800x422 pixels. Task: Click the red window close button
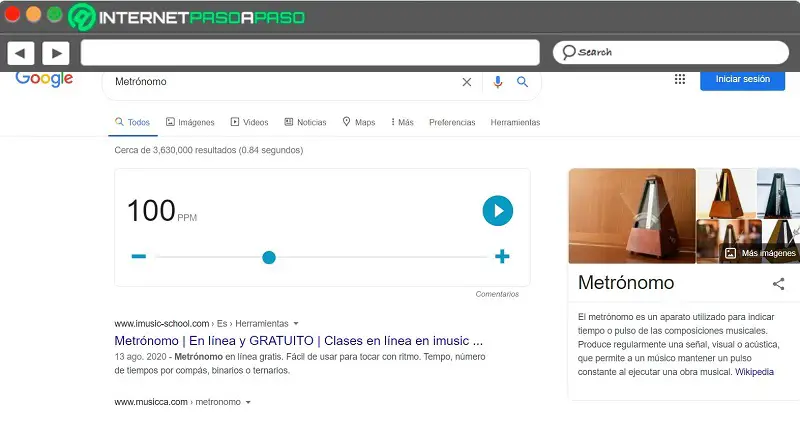click(x=12, y=14)
